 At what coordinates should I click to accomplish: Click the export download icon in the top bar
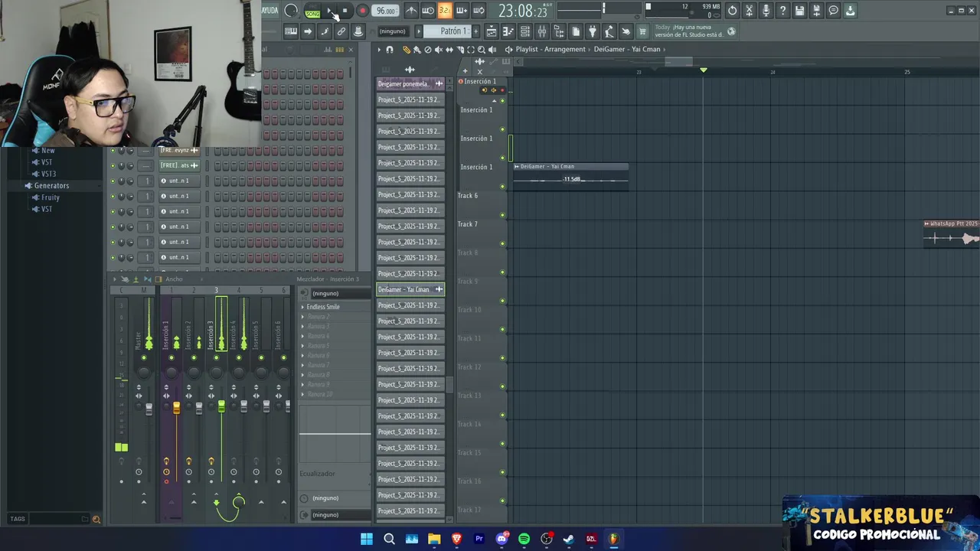pos(850,11)
